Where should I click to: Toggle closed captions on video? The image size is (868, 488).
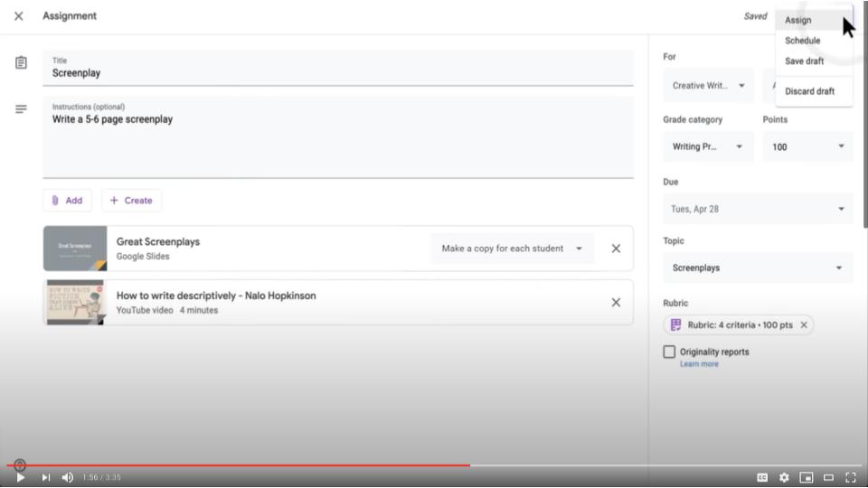coord(762,477)
